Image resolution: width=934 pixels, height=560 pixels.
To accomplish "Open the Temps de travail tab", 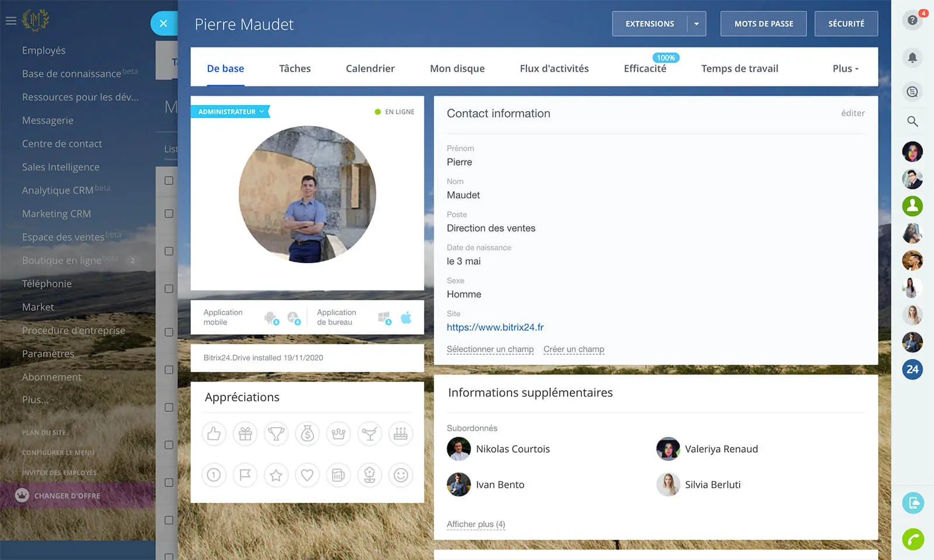I will tap(739, 69).
